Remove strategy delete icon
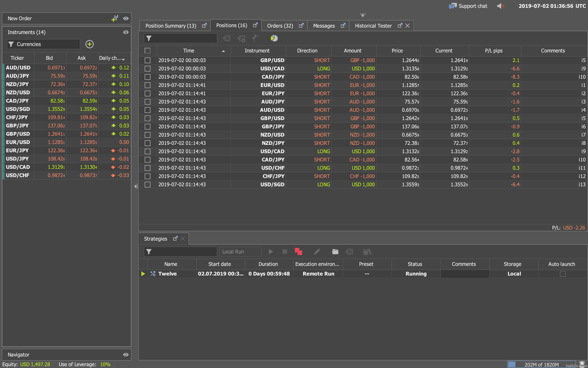This screenshot has height=368, width=588. pos(349,252)
